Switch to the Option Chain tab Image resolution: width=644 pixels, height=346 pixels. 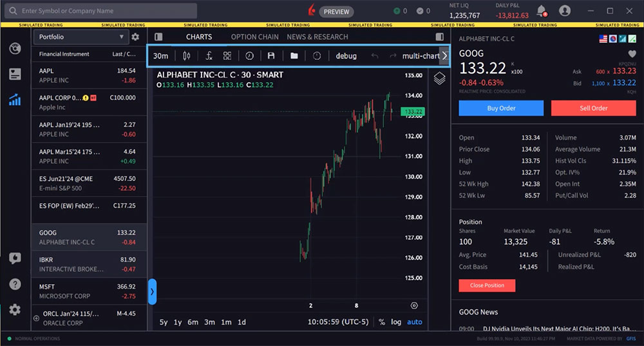coord(254,37)
